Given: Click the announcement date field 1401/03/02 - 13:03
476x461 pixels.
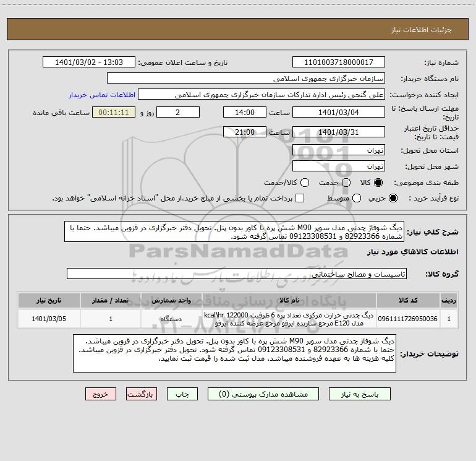Looking at the screenshot, I should (x=89, y=62).
